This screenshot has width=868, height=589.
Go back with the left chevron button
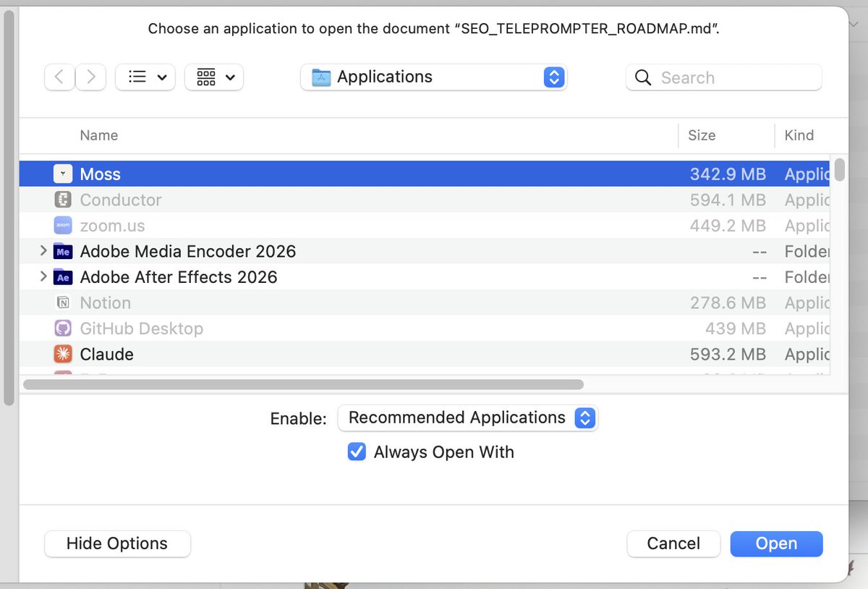(59, 77)
